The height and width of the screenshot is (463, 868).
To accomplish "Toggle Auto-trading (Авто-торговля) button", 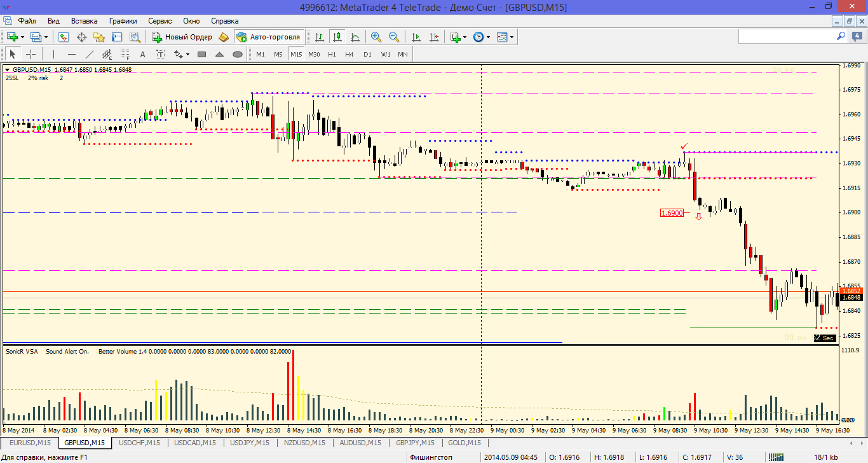I will [269, 37].
